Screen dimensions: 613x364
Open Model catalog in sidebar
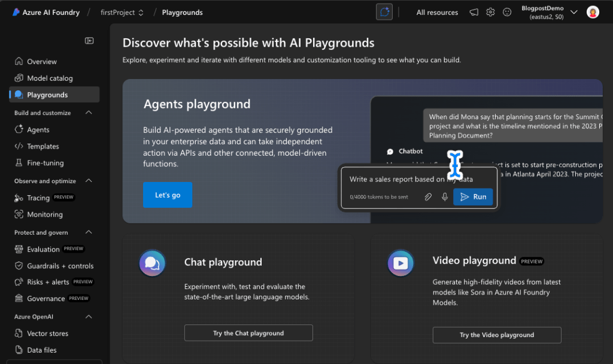tap(50, 78)
